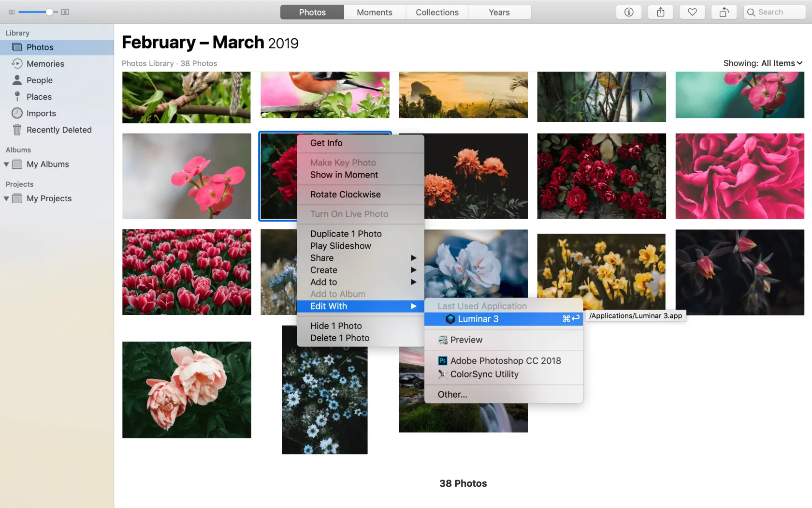
Task: Open Memories from the Library sidebar
Action: pyautogui.click(x=45, y=63)
